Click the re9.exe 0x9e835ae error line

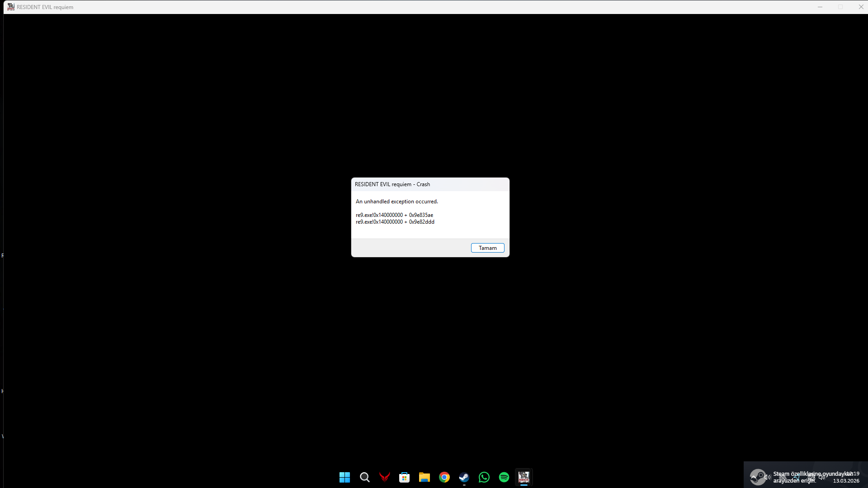tap(394, 215)
